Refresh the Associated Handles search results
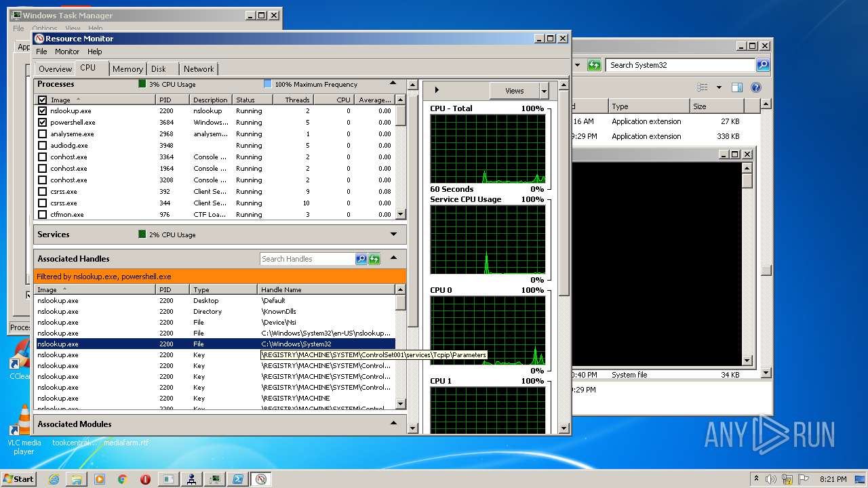The height and width of the screenshot is (488, 868). (x=374, y=259)
